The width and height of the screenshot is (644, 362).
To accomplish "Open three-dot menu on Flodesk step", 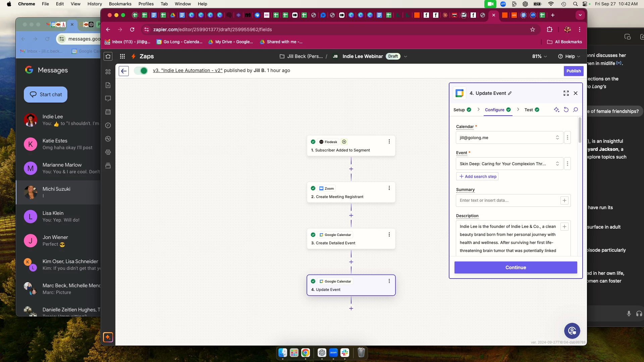I will click(389, 141).
